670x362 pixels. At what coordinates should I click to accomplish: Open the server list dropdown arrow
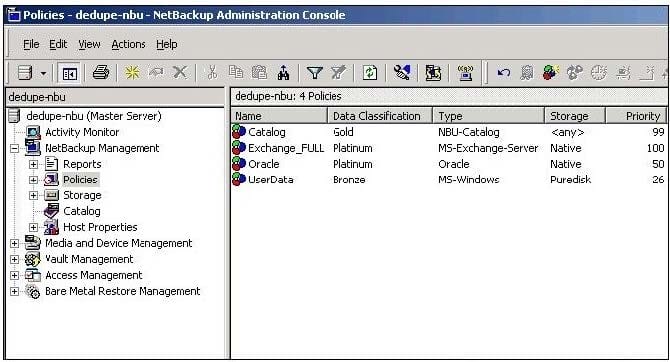[43, 74]
